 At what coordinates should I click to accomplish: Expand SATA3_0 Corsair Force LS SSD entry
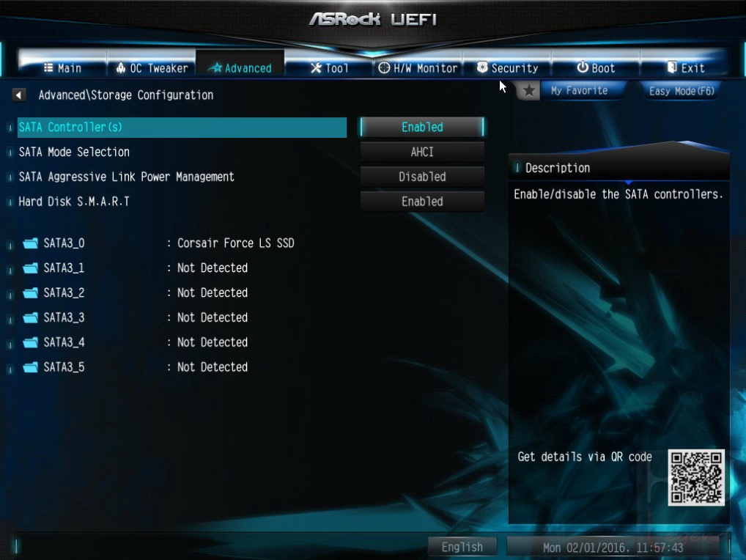click(x=158, y=243)
